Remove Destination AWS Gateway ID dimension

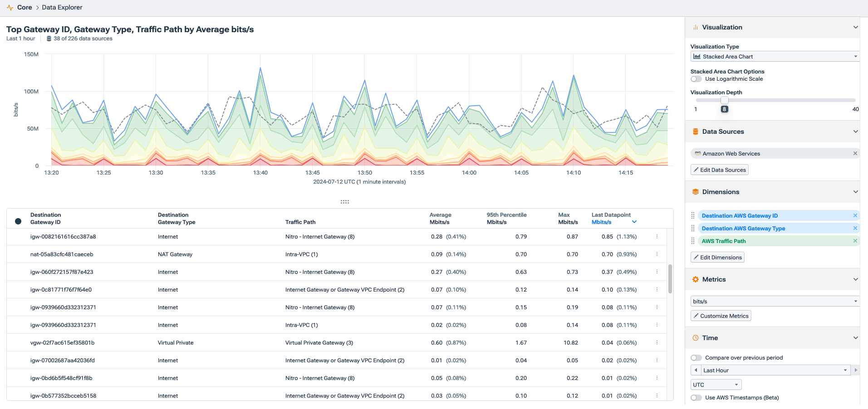click(x=855, y=215)
